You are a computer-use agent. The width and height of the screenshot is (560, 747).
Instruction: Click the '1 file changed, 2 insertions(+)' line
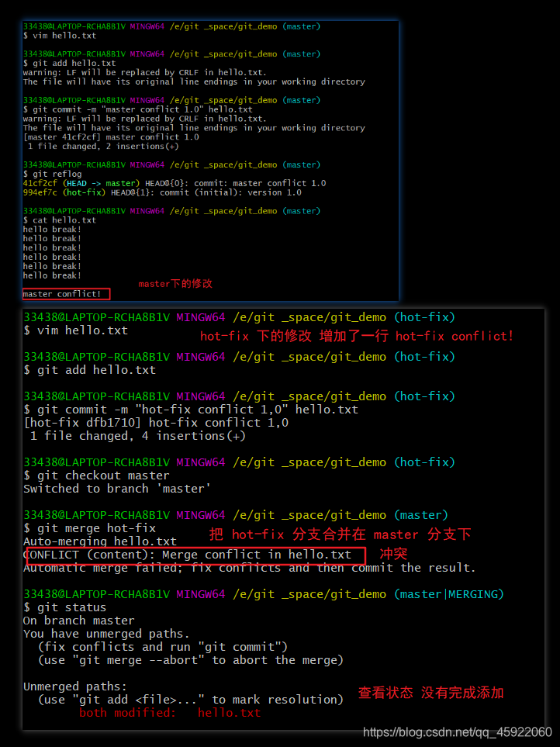pos(103,147)
